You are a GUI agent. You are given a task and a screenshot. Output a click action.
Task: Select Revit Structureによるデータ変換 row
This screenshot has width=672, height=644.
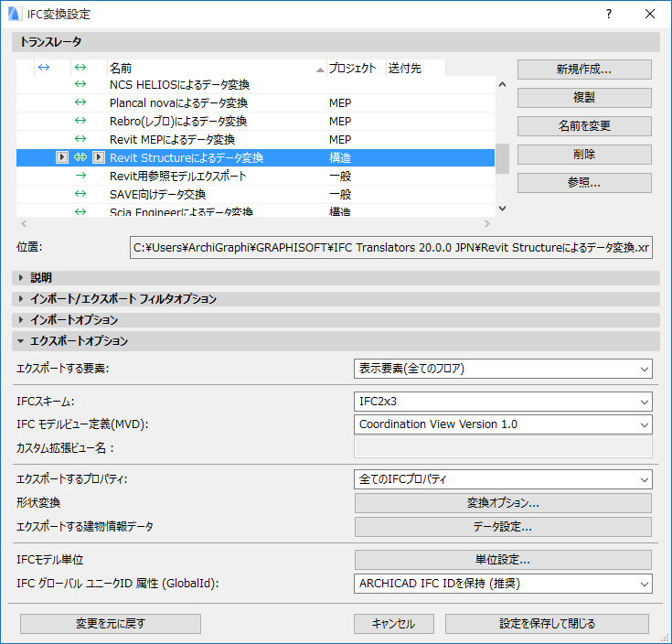click(x=255, y=157)
